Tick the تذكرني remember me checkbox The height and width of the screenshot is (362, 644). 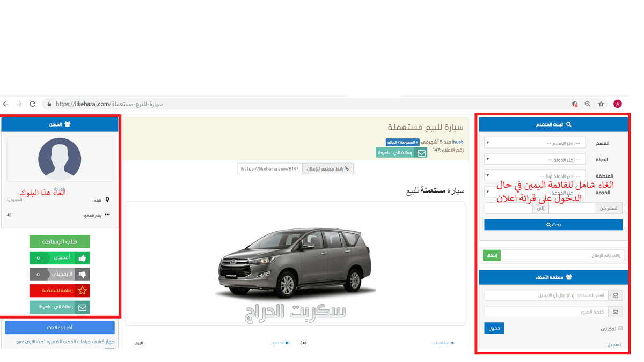point(620,328)
